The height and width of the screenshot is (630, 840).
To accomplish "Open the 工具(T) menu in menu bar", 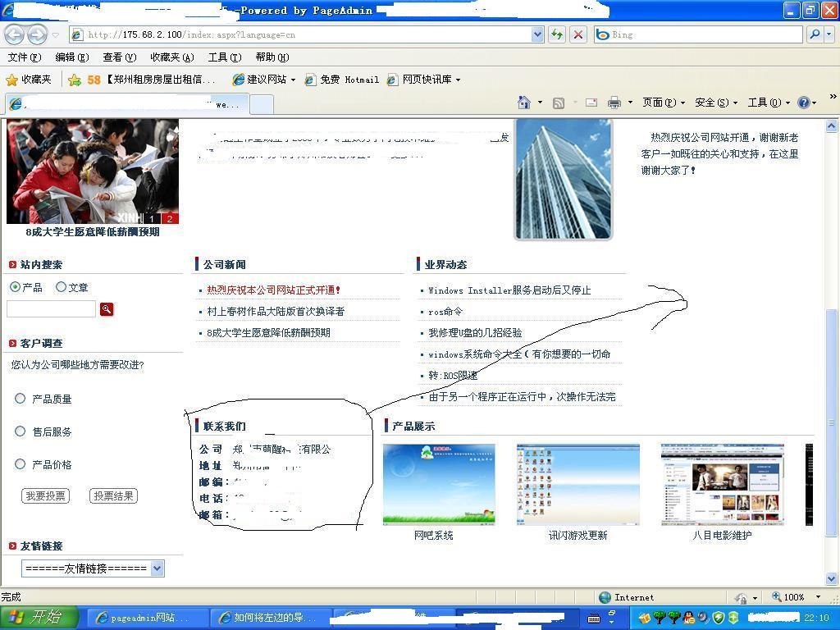I will pos(224,57).
